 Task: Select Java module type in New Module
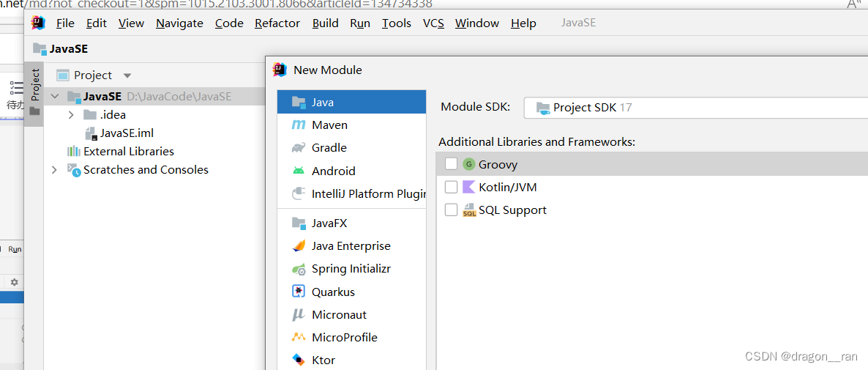tap(351, 102)
